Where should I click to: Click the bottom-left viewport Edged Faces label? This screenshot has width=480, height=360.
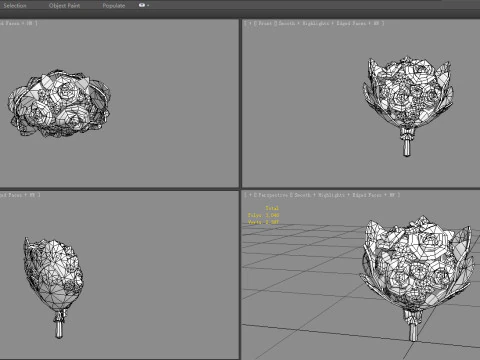(11, 195)
